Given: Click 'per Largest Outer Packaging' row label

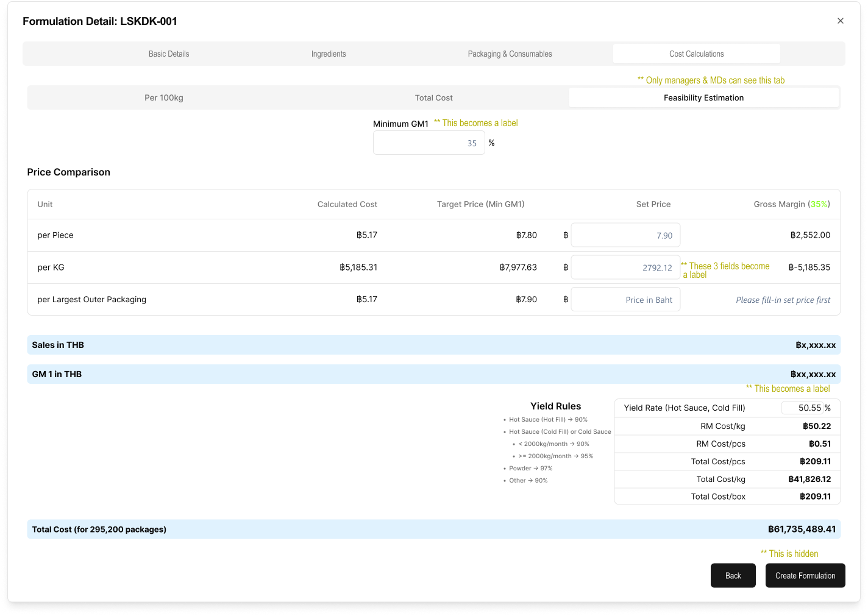Looking at the screenshot, I should click(91, 299).
